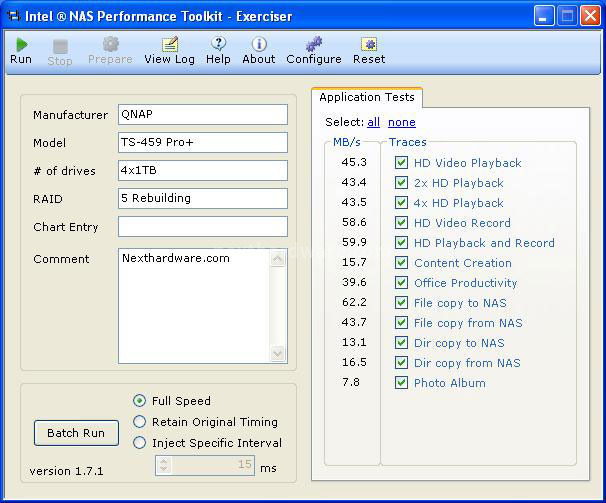
Task: Open the View Log notepad icon
Action: tap(170, 44)
